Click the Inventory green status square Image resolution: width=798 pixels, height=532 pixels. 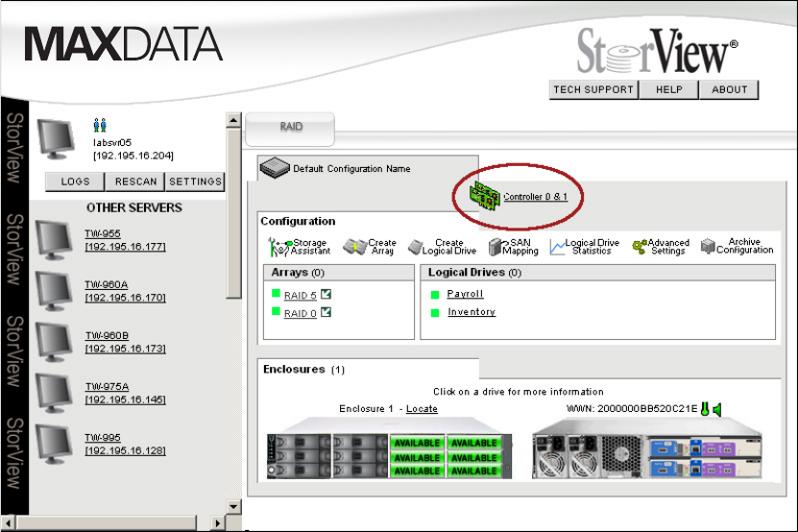point(435,313)
